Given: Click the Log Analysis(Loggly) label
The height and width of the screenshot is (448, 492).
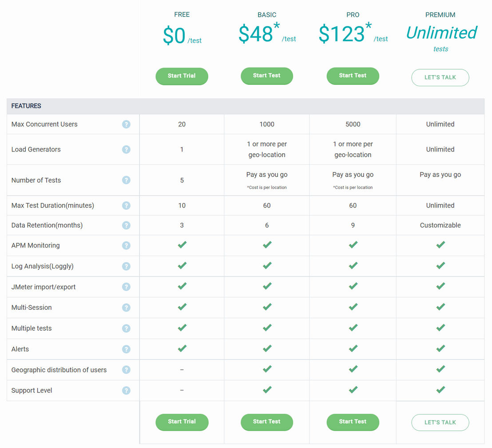Looking at the screenshot, I should [42, 266].
